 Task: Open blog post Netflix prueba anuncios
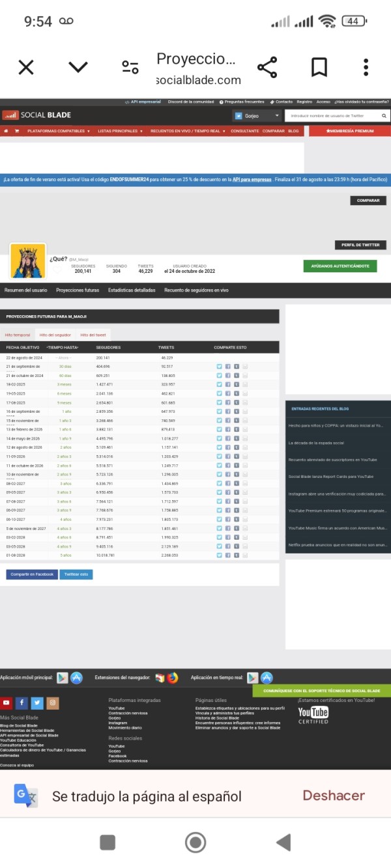click(x=338, y=544)
